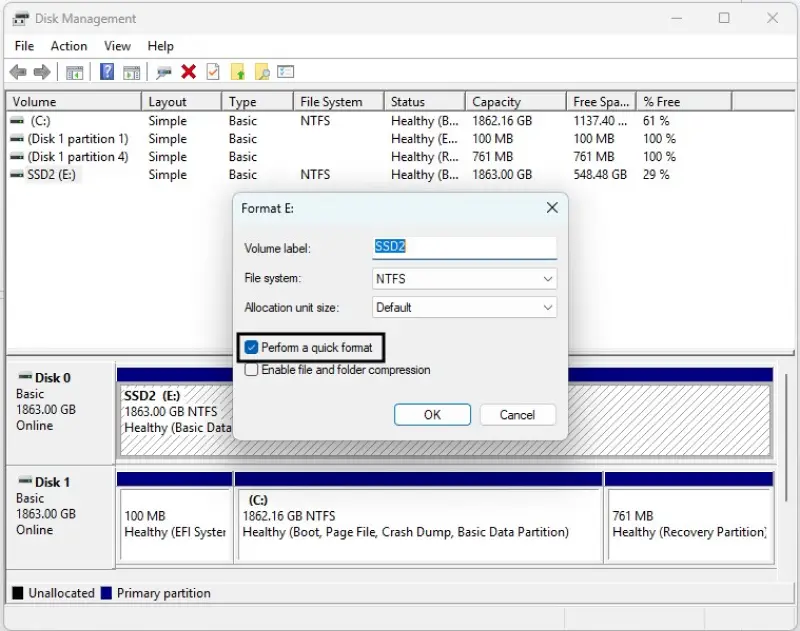800x631 pixels.
Task: Delete the volume with the red X icon
Action: pyautogui.click(x=187, y=71)
